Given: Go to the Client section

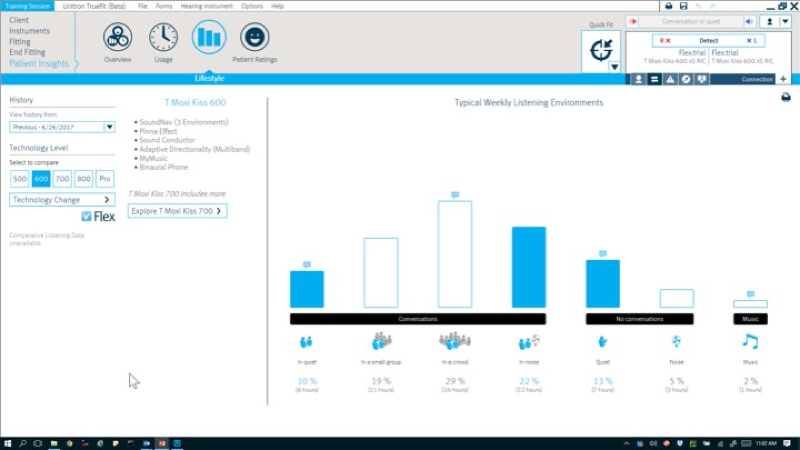Looking at the screenshot, I should pyautogui.click(x=19, y=20).
